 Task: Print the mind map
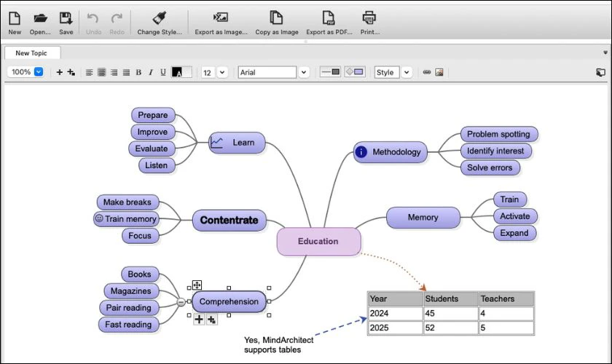(x=369, y=18)
